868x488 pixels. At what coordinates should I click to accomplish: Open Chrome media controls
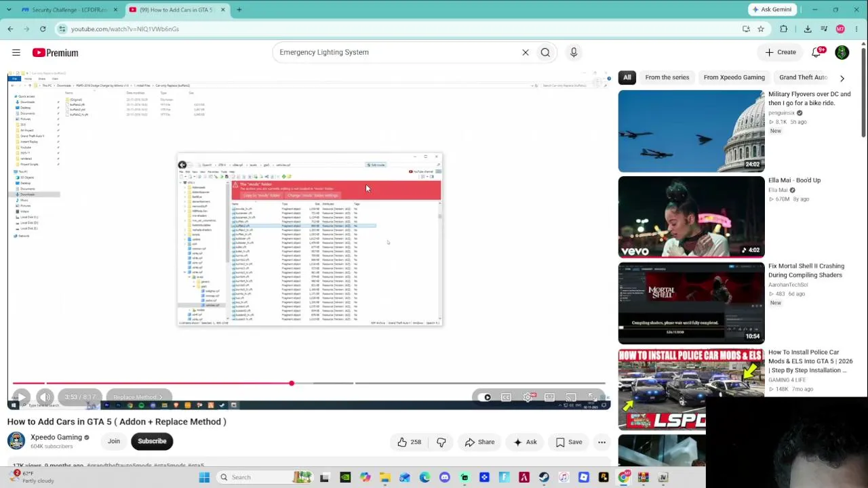coord(824,29)
